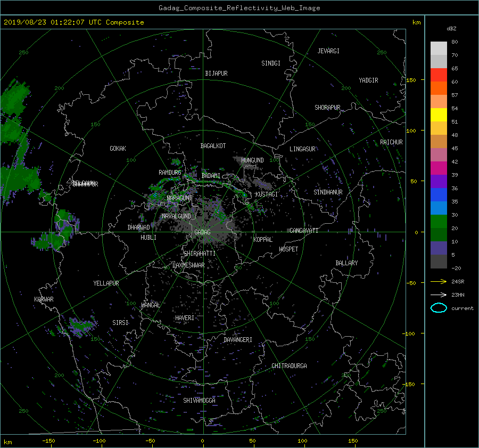The image size is (479, 448).
Task: Click the RAICHUR city label
Action: pyautogui.click(x=391, y=142)
